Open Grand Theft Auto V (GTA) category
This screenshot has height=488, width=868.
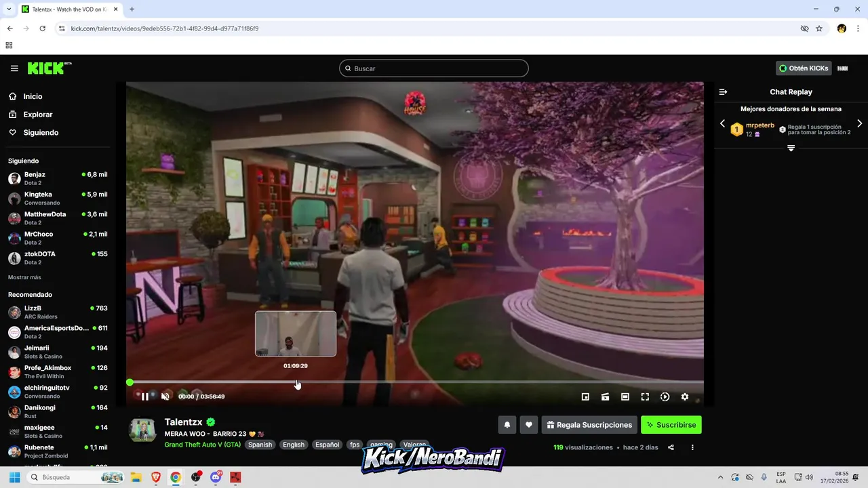pos(203,445)
